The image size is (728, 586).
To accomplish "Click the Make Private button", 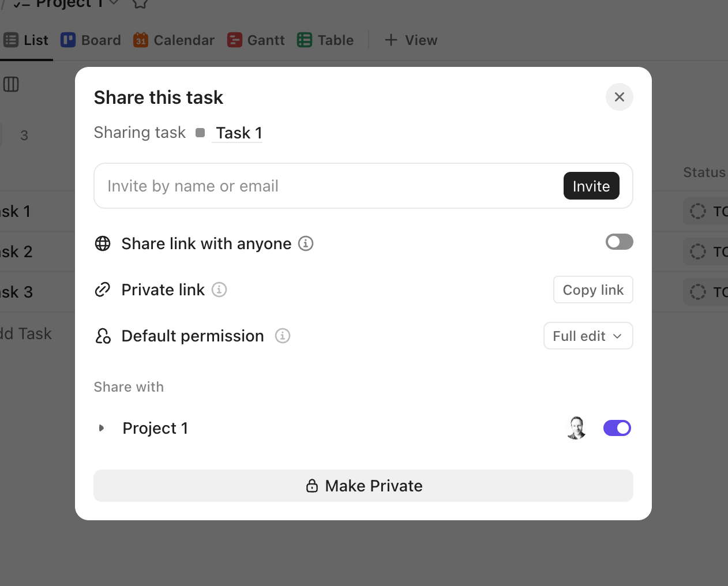I will coord(363,486).
